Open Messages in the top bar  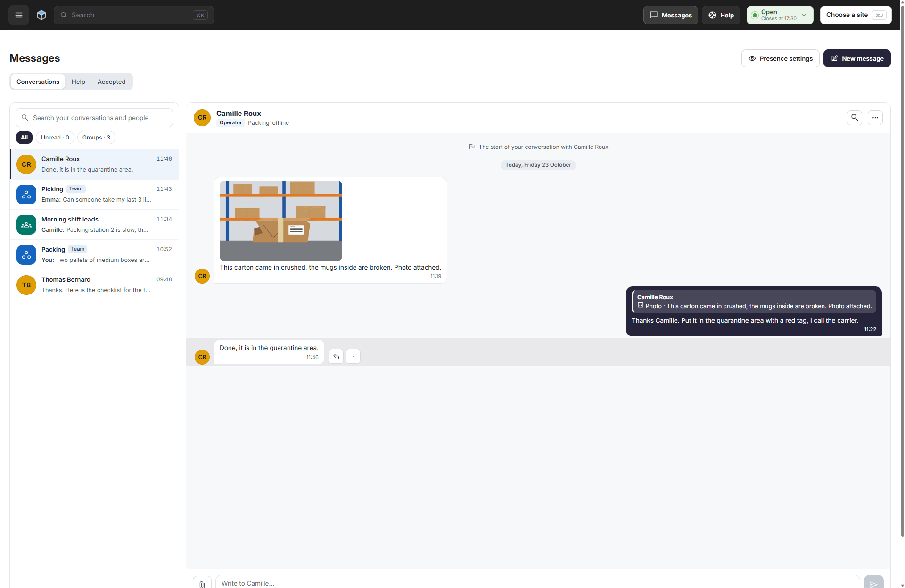[x=671, y=15]
